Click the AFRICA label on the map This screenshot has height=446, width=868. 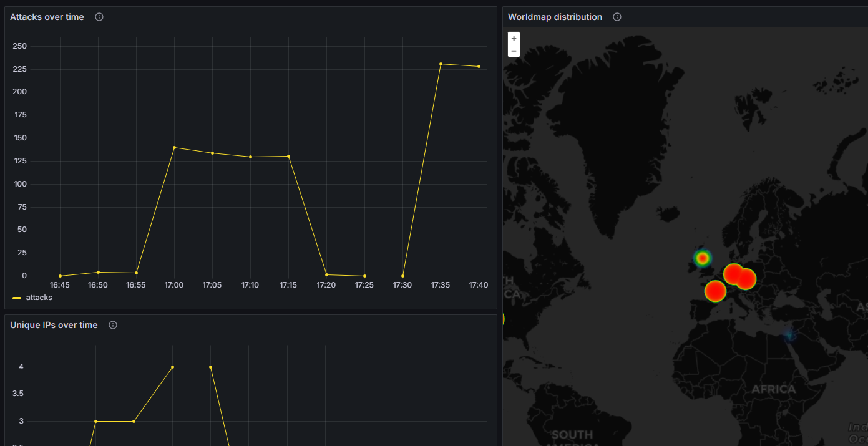tap(774, 389)
